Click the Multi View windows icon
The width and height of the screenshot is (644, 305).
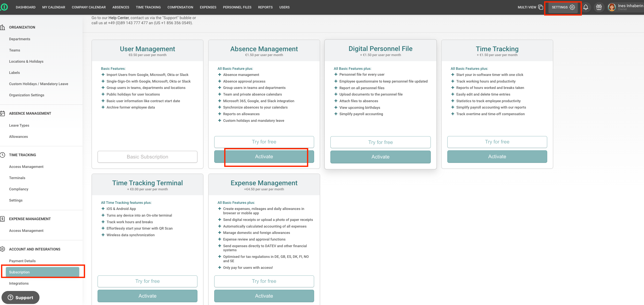click(541, 7)
